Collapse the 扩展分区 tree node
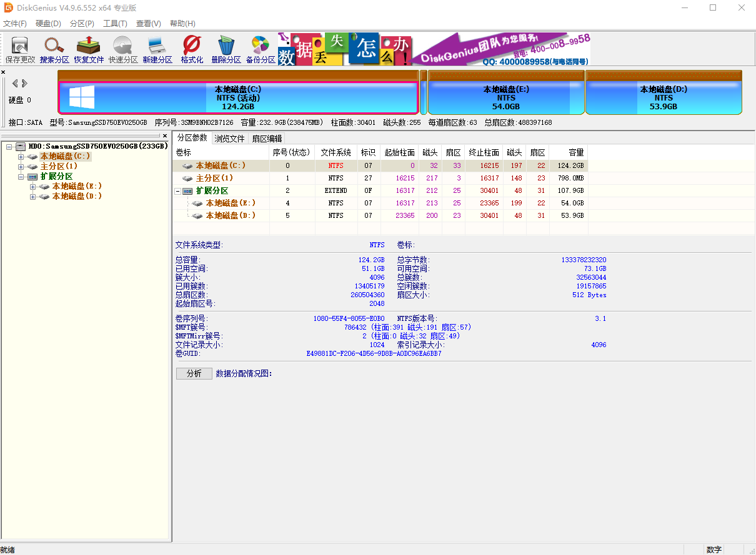 click(21, 175)
